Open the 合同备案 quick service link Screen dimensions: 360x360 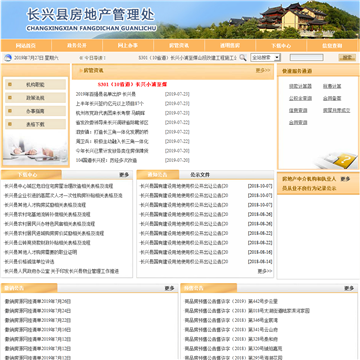click(x=332, y=98)
